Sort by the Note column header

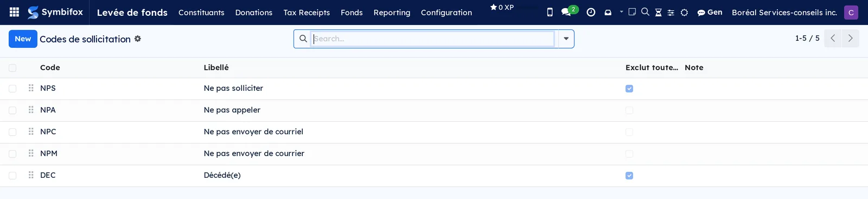coord(694,67)
